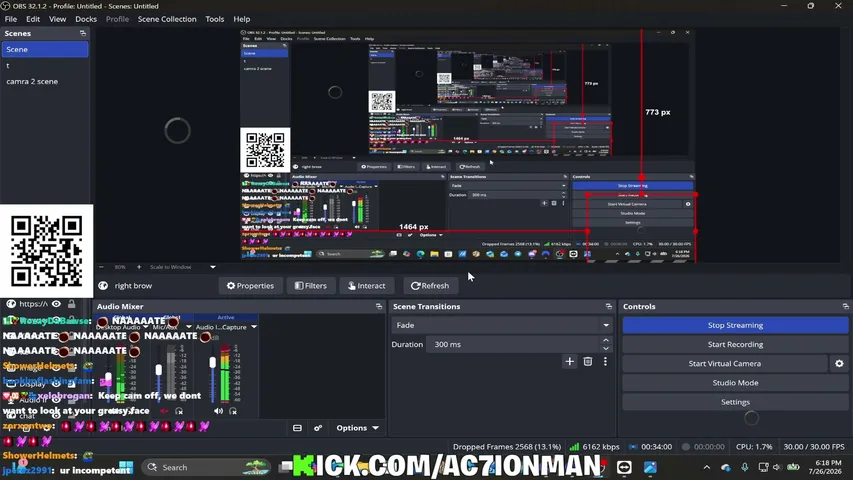Select the scene named t

45,65
